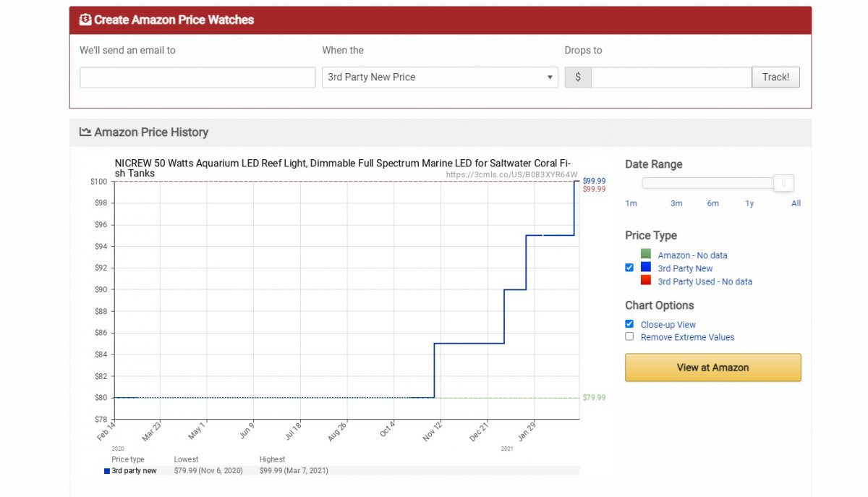Set date range to 6m
This screenshot has width=868, height=497.
coord(713,203)
